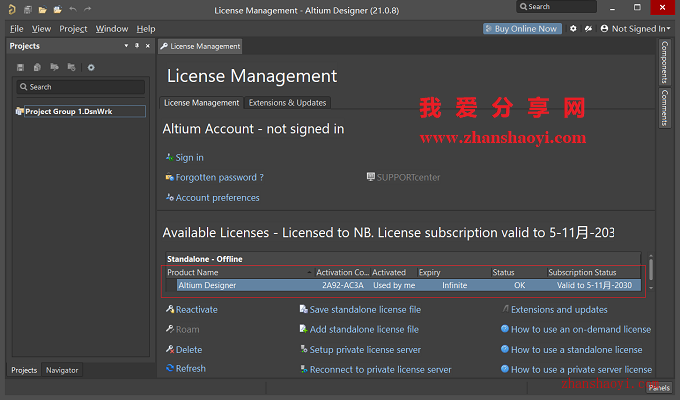Click the Altium logo icon in title bar
Viewport: 680px width, 400px height.
(x=12, y=9)
